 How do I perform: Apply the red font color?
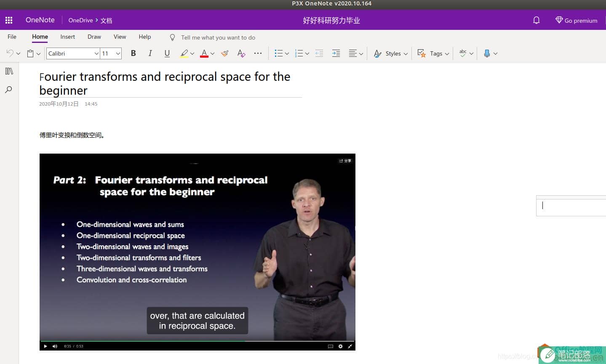pos(204,53)
